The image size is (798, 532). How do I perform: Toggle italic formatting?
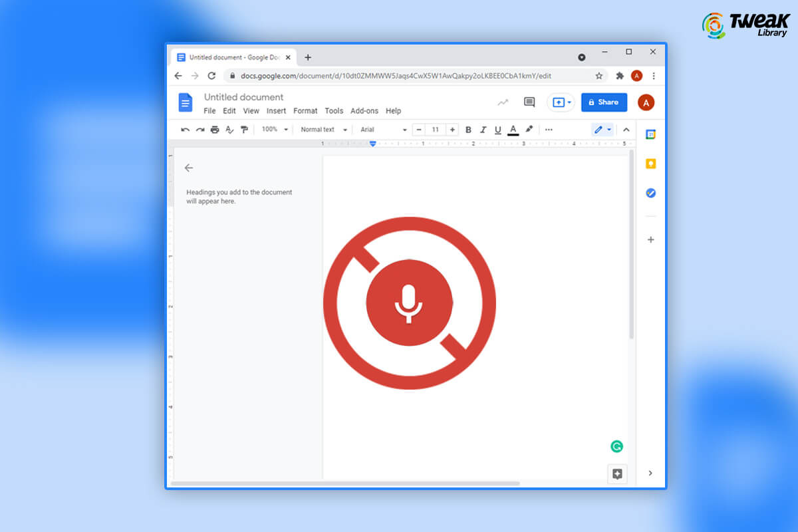coord(483,129)
